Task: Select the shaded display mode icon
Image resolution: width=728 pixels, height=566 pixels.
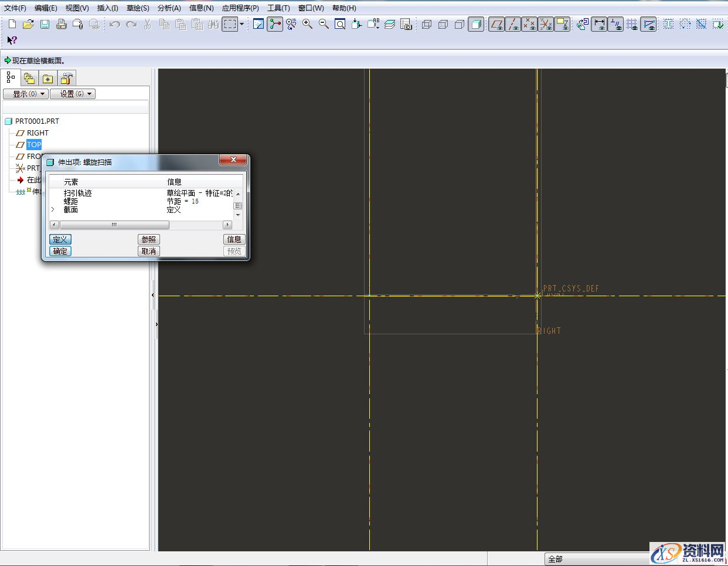Action: (x=476, y=24)
